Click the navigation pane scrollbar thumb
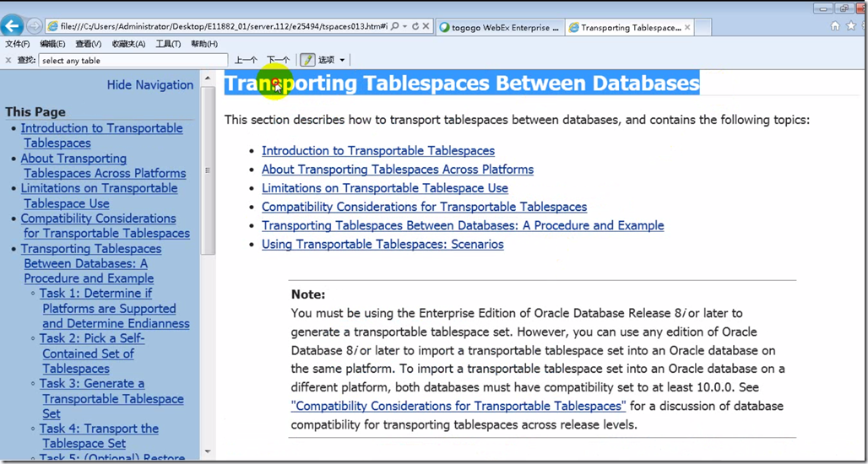This screenshot has width=868, height=464. 208,170
